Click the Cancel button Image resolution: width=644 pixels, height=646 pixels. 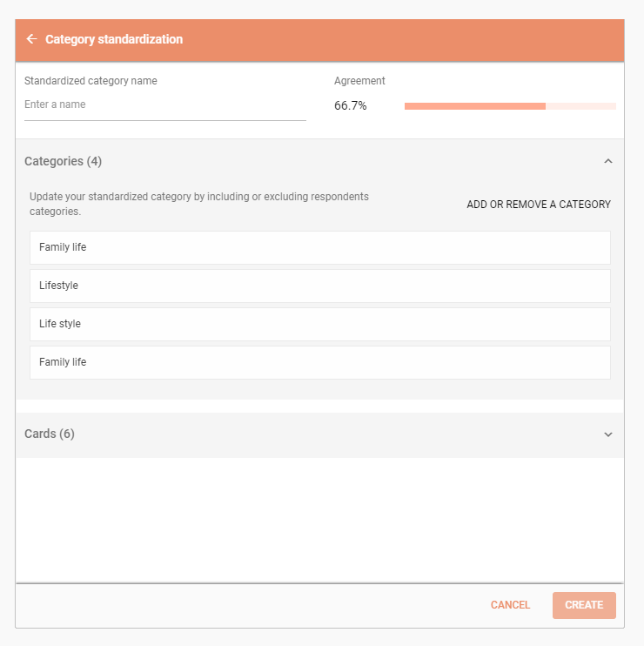510,605
